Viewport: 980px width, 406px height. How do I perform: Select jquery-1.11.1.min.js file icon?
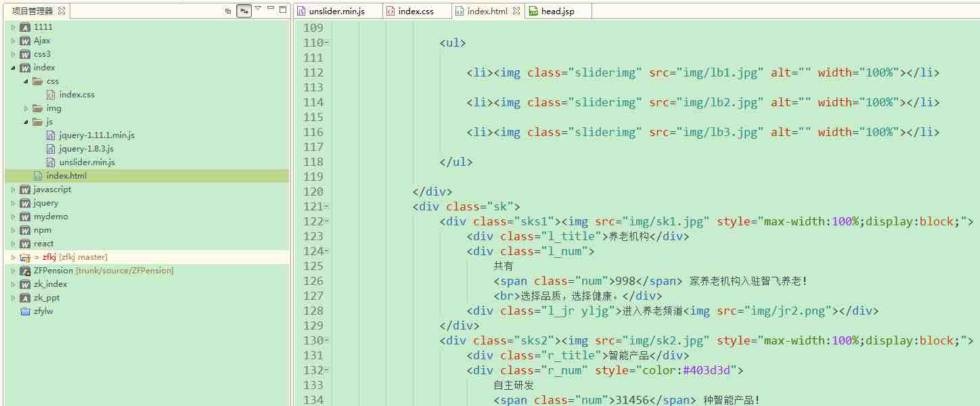[51, 135]
